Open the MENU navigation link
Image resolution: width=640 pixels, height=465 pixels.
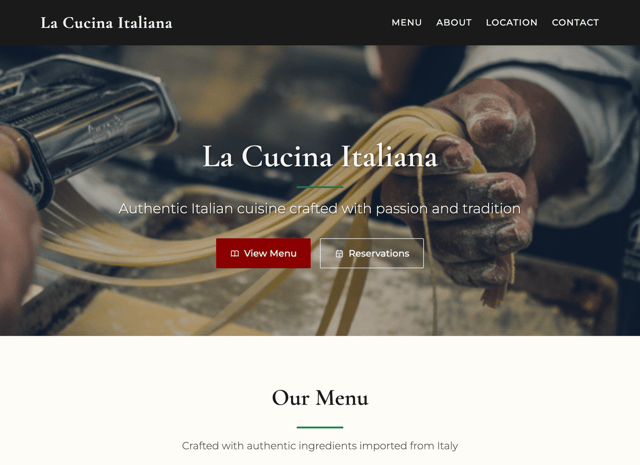point(407,22)
